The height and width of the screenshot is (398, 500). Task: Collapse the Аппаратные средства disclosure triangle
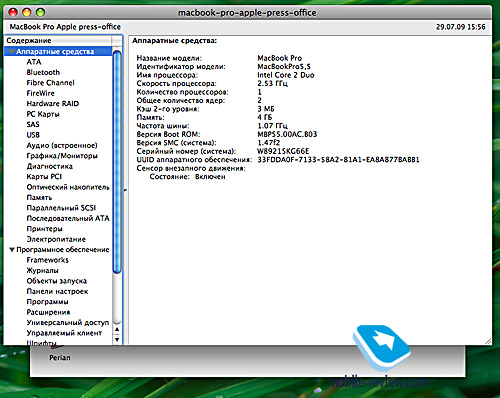tap(12, 52)
